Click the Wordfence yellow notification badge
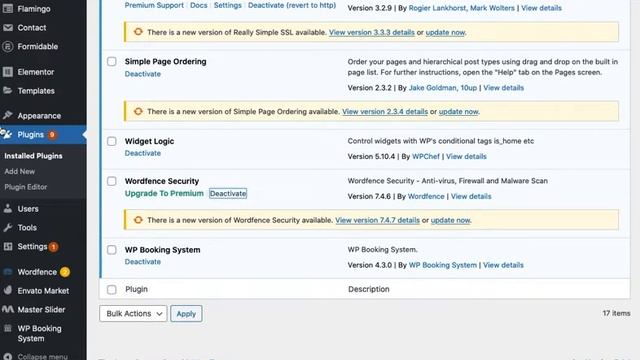This screenshot has height=360, width=640. coord(64,272)
